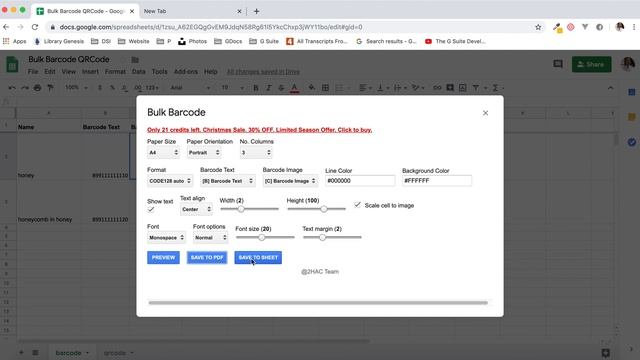Click the strikethrough icon
This screenshot has height=360, width=640.
[x=281, y=88]
